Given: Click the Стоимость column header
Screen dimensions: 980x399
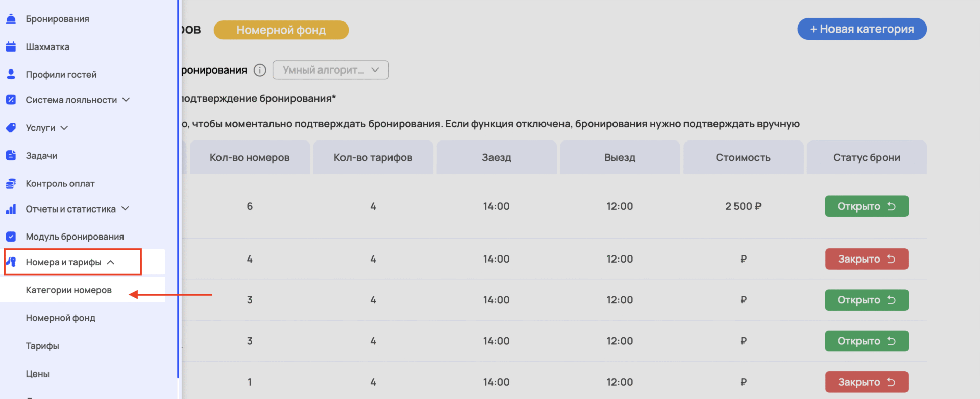Looking at the screenshot, I should [743, 158].
